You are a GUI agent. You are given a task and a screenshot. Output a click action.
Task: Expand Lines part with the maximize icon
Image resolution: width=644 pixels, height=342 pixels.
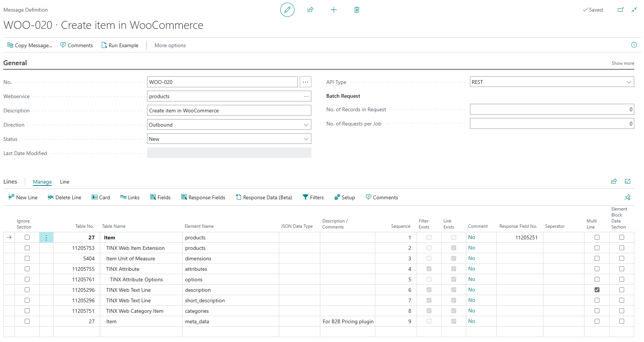click(628, 181)
